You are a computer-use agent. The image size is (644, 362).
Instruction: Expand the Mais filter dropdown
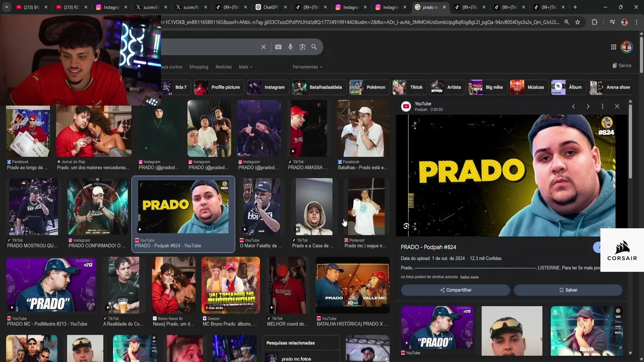click(x=246, y=67)
